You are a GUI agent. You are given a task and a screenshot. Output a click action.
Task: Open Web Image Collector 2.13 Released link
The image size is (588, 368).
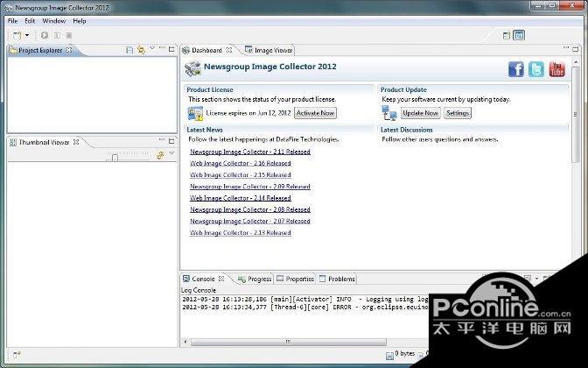click(241, 233)
